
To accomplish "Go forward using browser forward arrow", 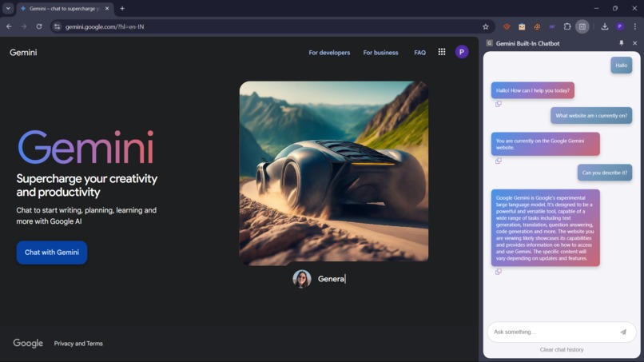I will [x=24, y=26].
